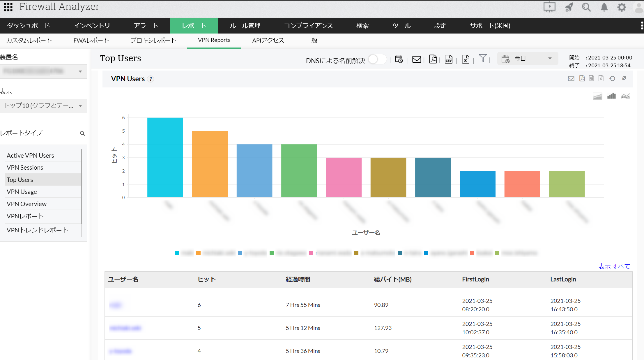
Task: Click the email report envelope icon
Action: 417,59
